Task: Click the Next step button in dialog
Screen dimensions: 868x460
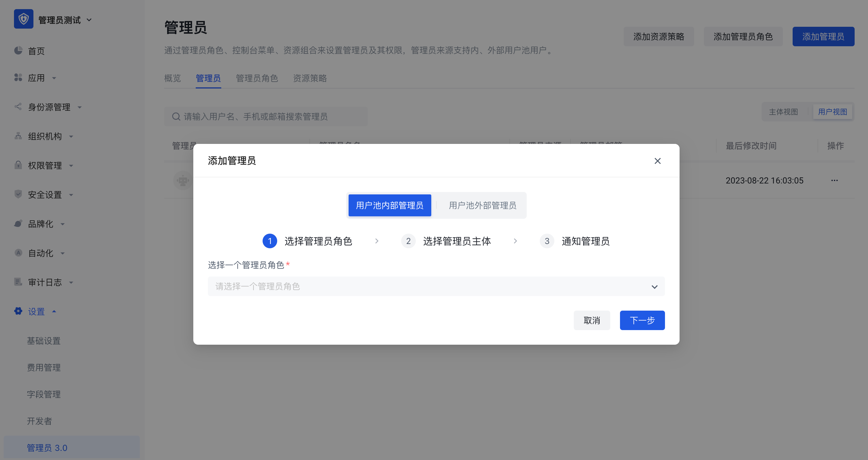Action: (x=642, y=320)
